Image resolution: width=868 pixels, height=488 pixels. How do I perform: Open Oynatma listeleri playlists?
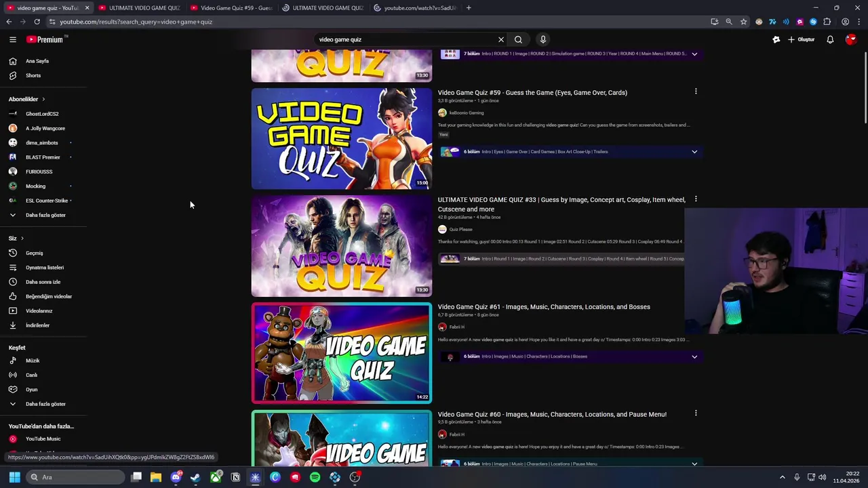[43, 267]
